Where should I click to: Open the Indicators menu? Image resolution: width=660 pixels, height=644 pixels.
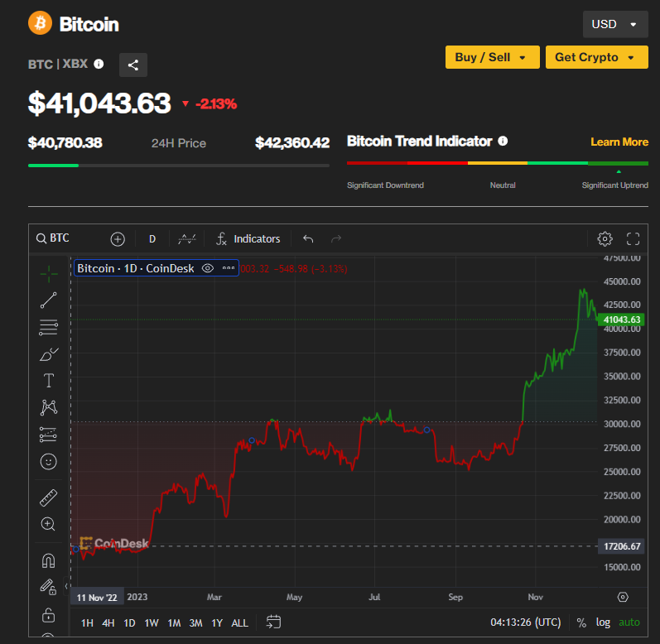[x=248, y=239]
